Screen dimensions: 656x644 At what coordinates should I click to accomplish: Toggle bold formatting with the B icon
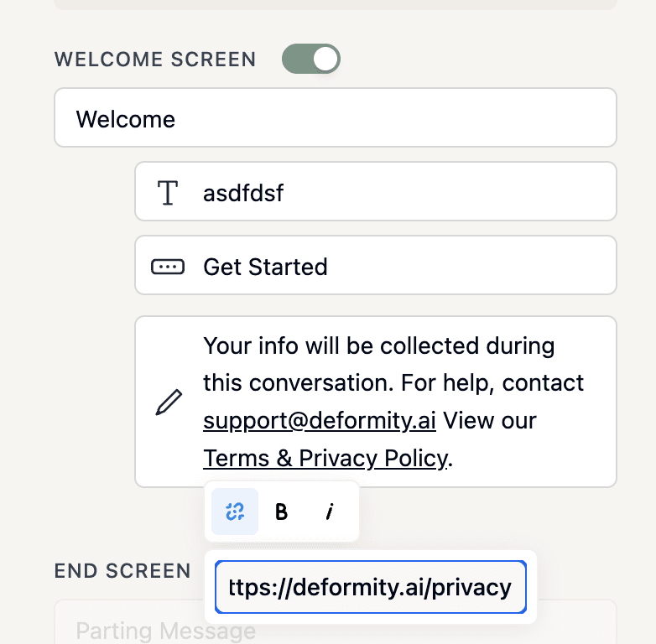point(282,512)
